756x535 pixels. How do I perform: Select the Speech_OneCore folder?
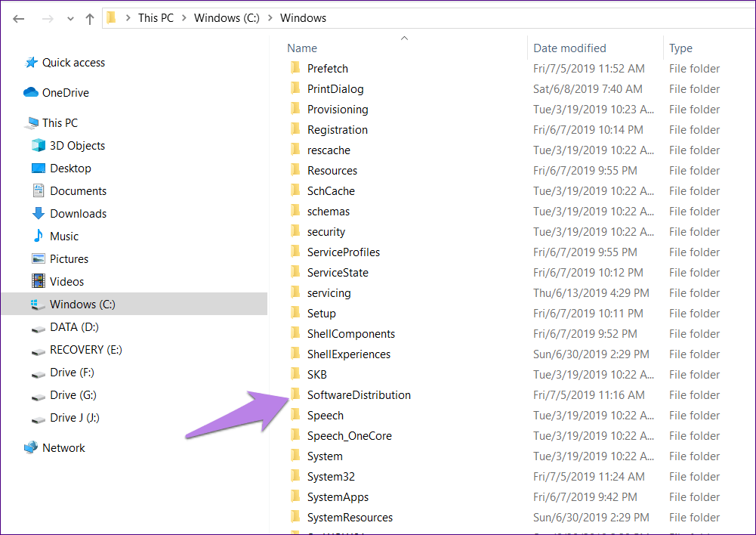tap(349, 436)
